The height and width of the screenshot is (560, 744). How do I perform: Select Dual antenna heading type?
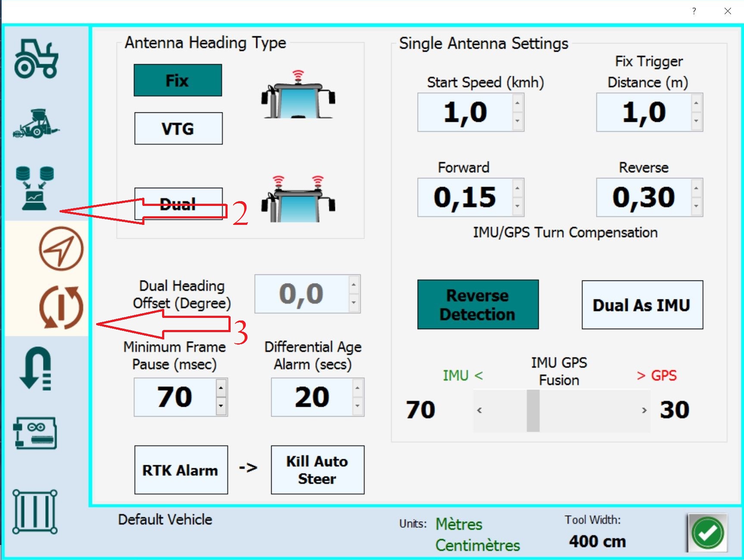point(178,203)
